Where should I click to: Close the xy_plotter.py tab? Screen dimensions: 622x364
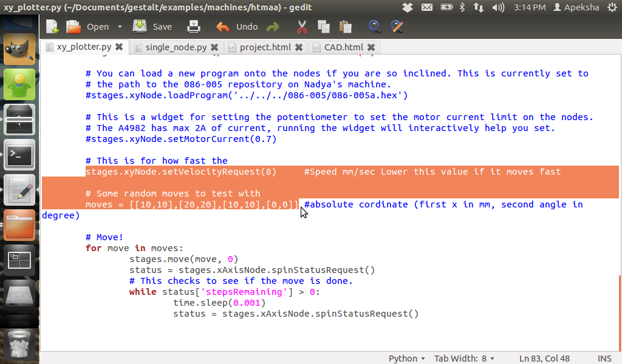click(x=119, y=47)
